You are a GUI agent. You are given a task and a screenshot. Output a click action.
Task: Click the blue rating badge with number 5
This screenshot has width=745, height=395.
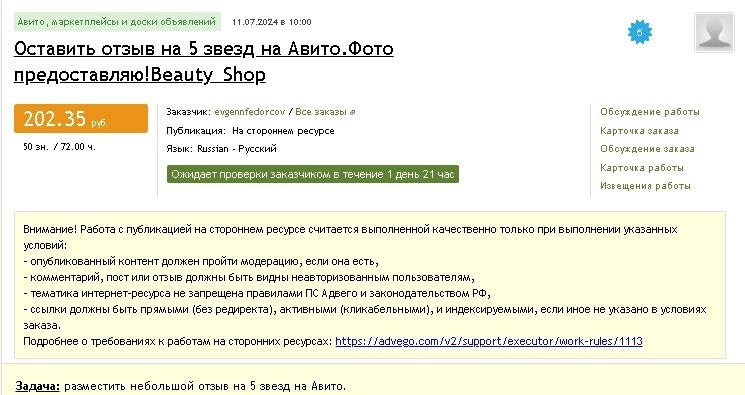coord(640,32)
